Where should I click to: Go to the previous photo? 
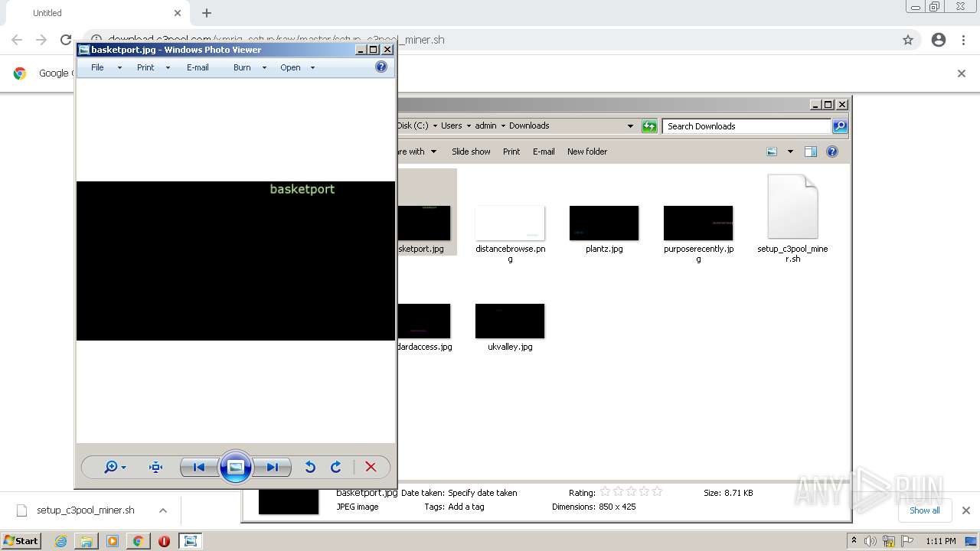click(x=199, y=467)
